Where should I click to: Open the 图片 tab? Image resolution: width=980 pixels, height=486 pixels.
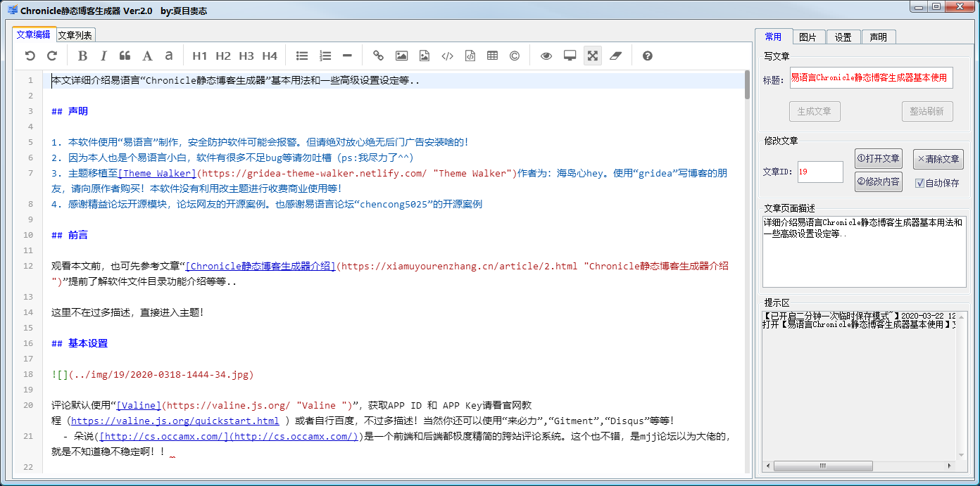[808, 37]
